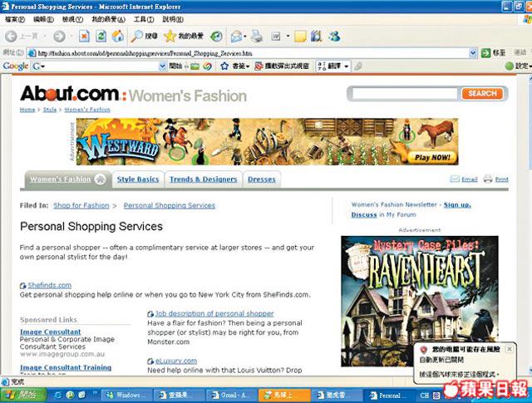
Task: Open the Edit button dropdown arrow
Action: 288,36
